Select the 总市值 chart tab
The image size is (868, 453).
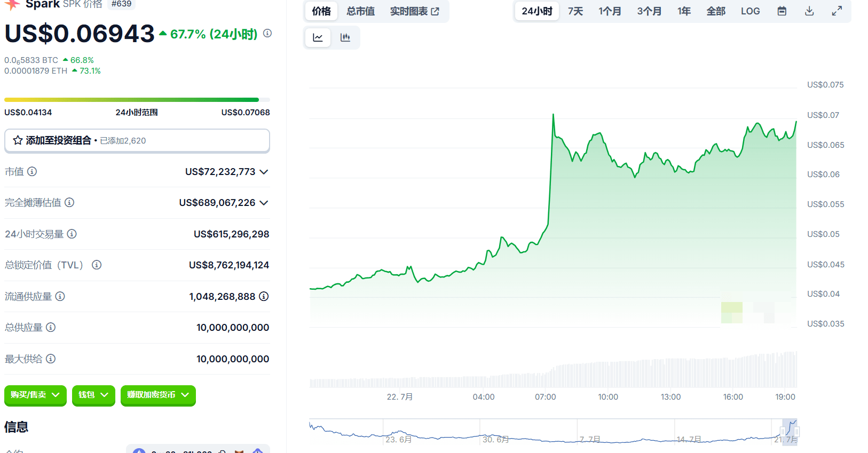(360, 11)
